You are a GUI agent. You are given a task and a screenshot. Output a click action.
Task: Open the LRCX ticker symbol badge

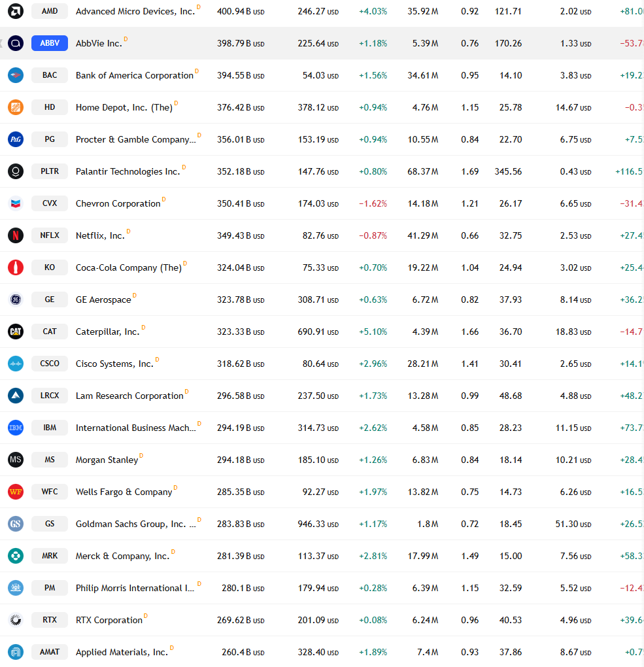pos(50,396)
